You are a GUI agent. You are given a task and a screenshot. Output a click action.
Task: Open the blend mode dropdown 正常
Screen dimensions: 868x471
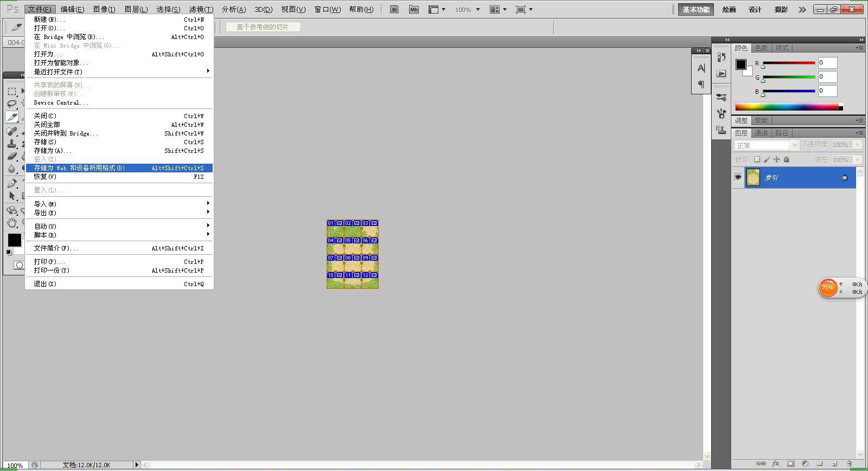[x=767, y=145]
